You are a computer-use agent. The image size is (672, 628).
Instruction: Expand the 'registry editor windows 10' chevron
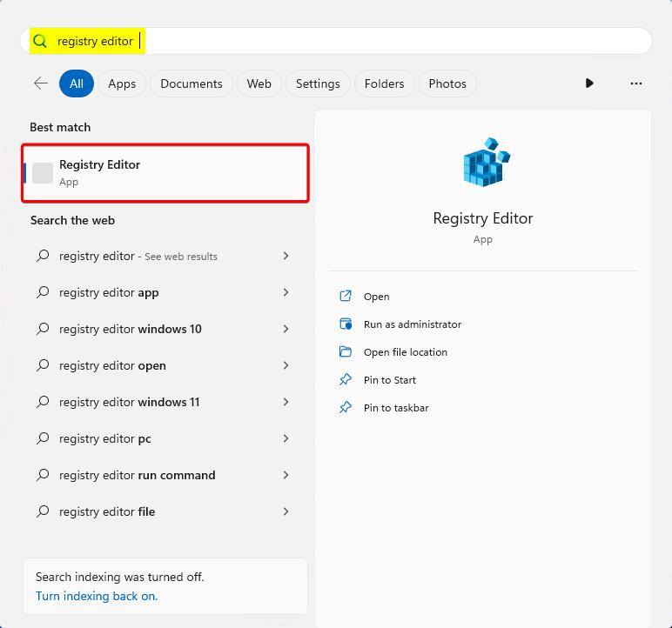click(x=286, y=329)
